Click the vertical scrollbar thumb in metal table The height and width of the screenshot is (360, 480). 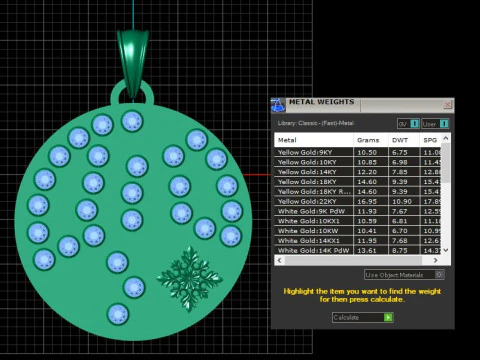coord(446,163)
